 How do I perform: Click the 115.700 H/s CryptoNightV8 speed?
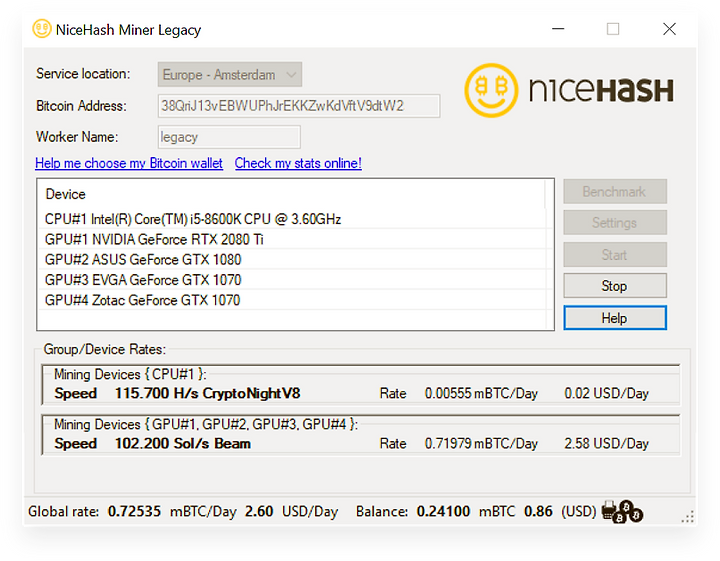point(208,393)
